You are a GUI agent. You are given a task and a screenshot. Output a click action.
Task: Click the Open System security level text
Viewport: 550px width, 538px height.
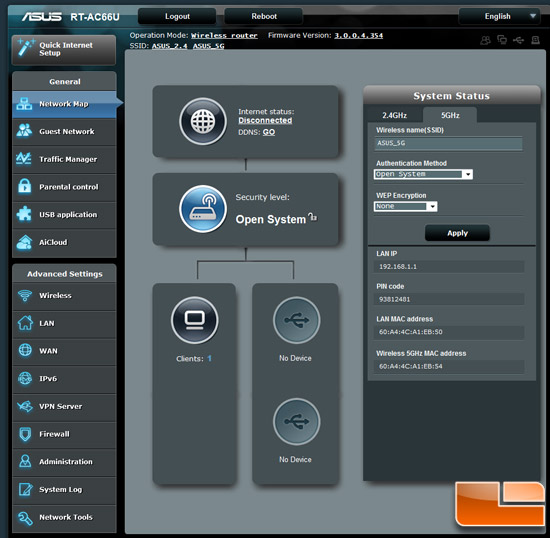coord(270,220)
